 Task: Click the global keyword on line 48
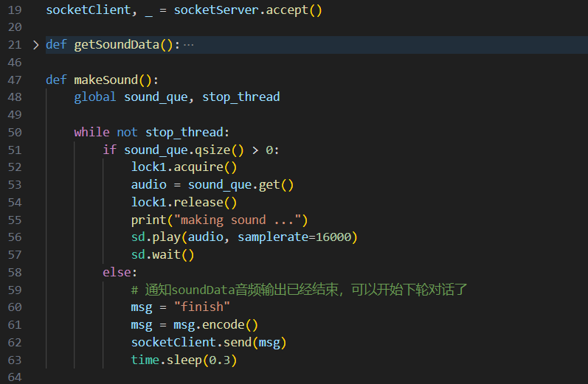95,97
